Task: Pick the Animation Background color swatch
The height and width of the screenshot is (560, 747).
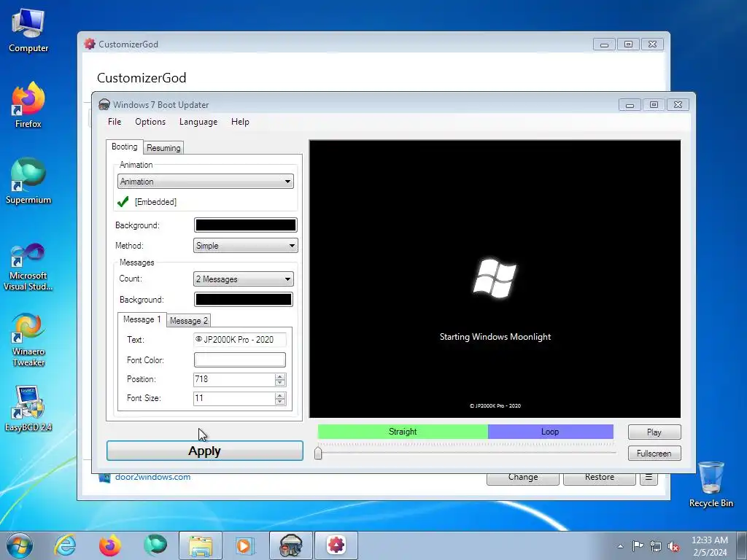Action: coord(245,225)
